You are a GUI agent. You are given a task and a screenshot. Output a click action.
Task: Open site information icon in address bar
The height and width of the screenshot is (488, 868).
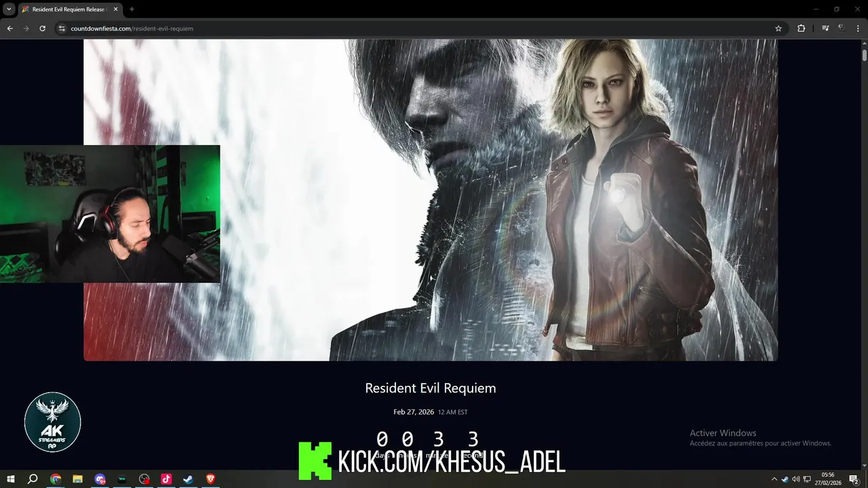61,28
